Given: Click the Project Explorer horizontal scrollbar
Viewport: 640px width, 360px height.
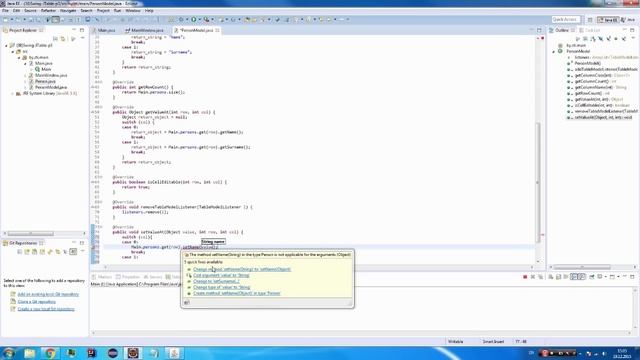Looking at the screenshot, I should [31, 233].
